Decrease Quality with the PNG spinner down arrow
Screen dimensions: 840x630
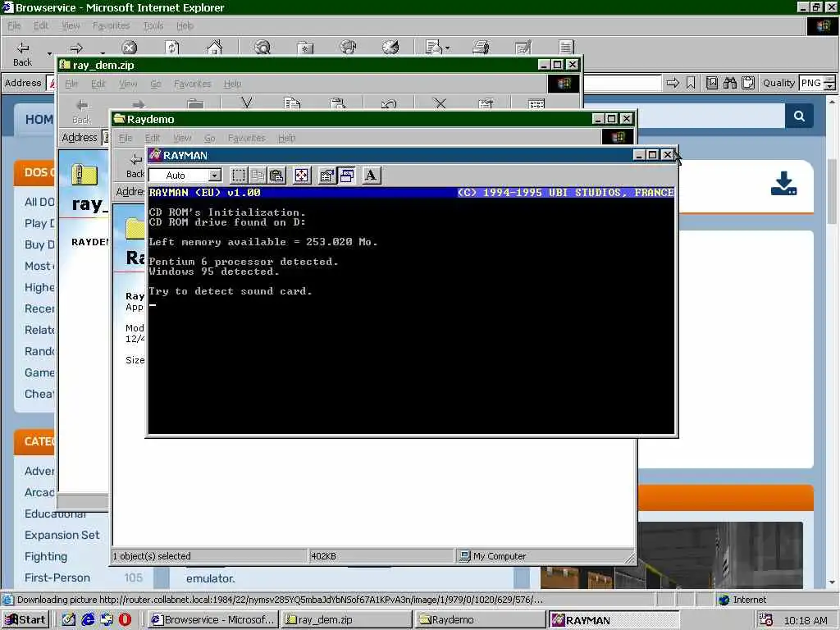pyautogui.click(x=830, y=87)
